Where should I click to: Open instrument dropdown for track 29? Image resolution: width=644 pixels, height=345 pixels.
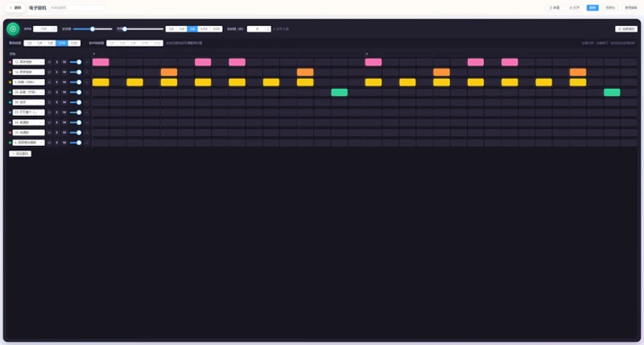tap(28, 92)
